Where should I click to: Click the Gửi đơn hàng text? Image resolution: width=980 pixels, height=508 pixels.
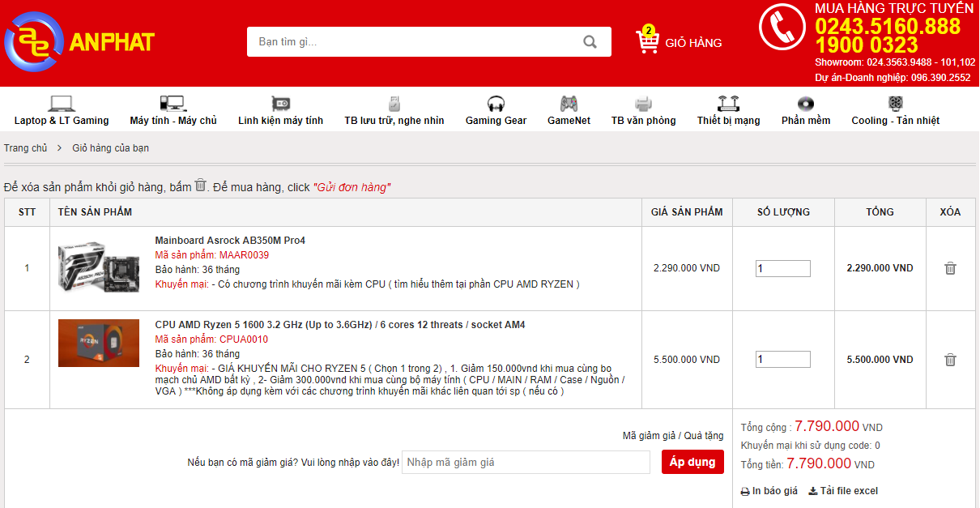[x=352, y=187]
